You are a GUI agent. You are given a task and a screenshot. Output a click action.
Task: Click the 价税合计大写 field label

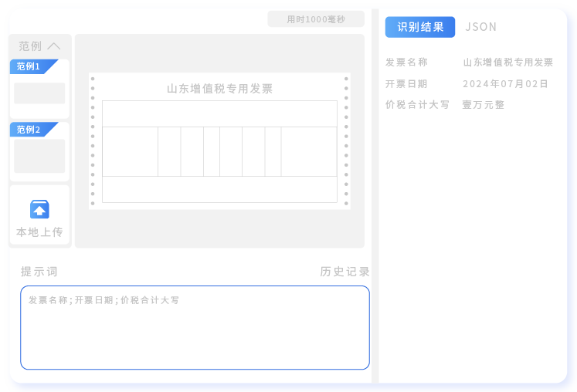point(417,105)
